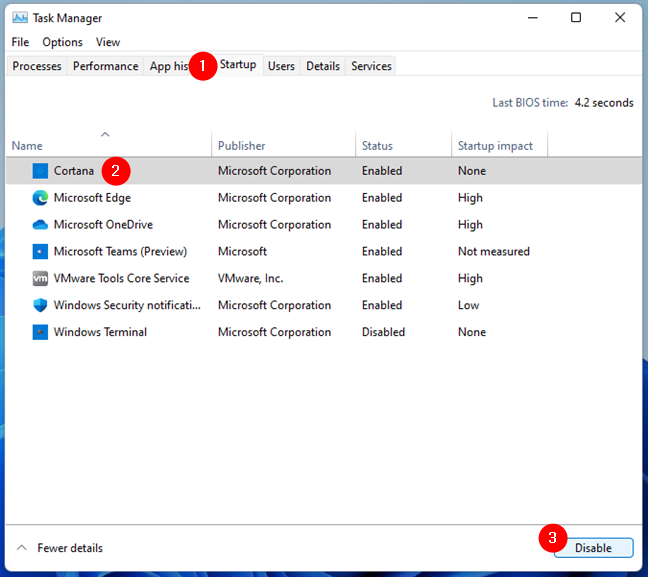Select the Cortana row name
Image resolution: width=648 pixels, height=577 pixels.
point(74,171)
